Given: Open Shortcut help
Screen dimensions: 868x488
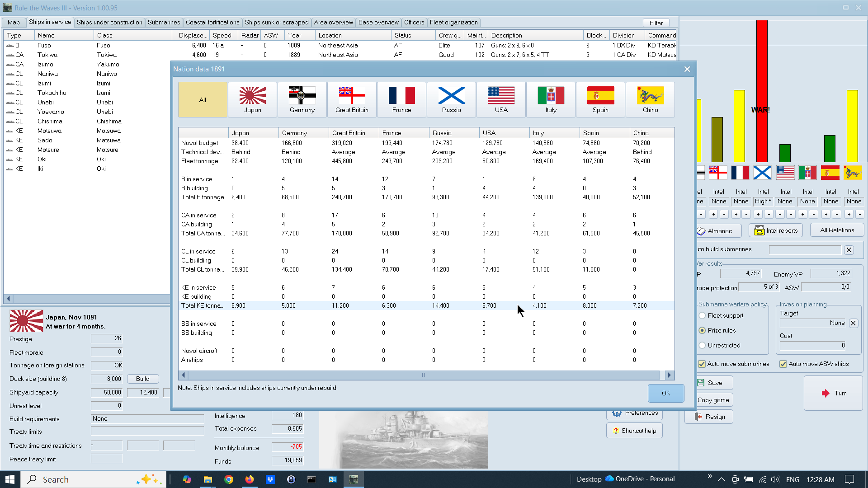Looking at the screenshot, I should (x=634, y=431).
